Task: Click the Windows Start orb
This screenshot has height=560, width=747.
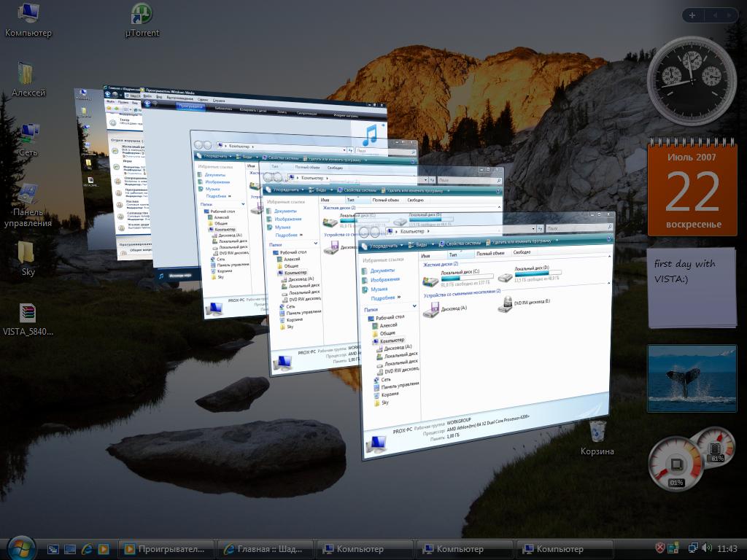Action: [20, 548]
